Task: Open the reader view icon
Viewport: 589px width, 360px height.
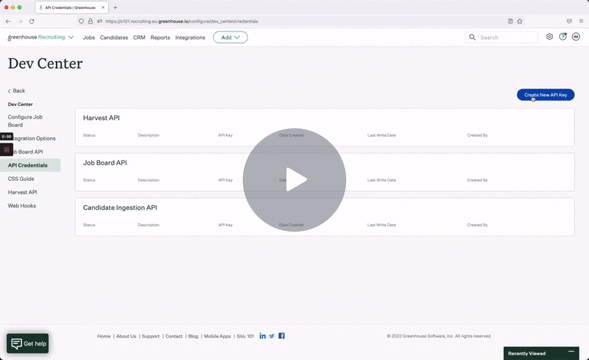Action: click(x=510, y=21)
